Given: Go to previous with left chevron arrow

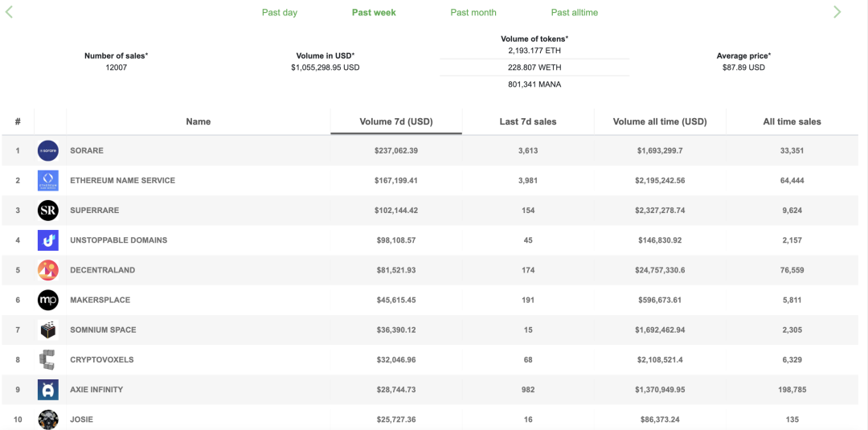Looking at the screenshot, I should [9, 12].
